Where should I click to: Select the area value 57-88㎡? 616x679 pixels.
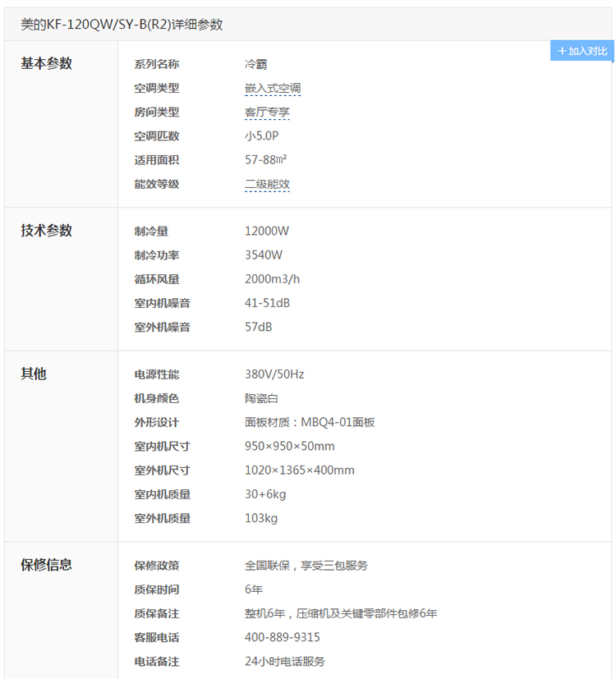coord(265,160)
